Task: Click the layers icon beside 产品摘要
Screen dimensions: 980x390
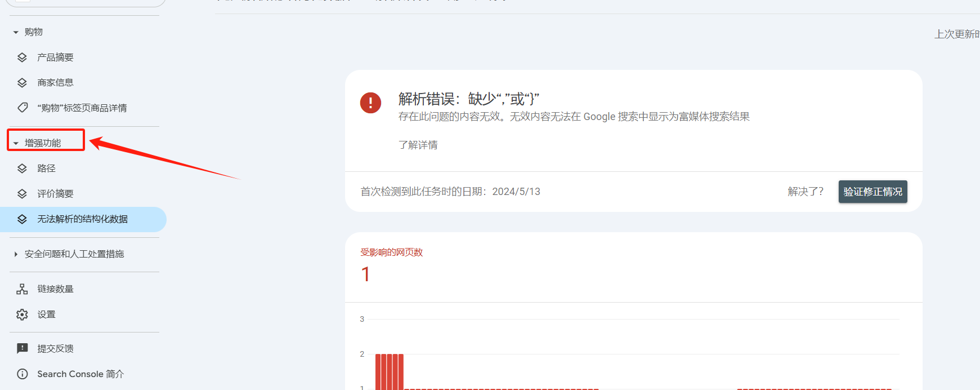Action: (22, 57)
